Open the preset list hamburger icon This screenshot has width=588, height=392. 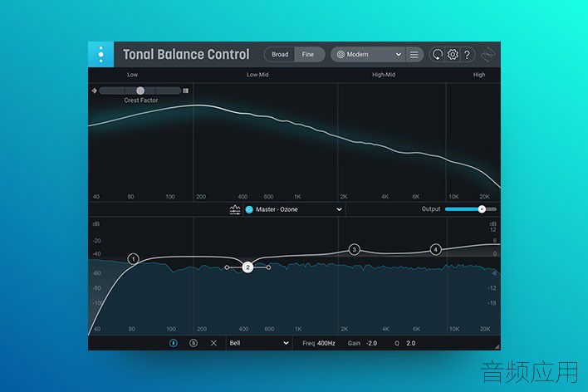click(414, 55)
